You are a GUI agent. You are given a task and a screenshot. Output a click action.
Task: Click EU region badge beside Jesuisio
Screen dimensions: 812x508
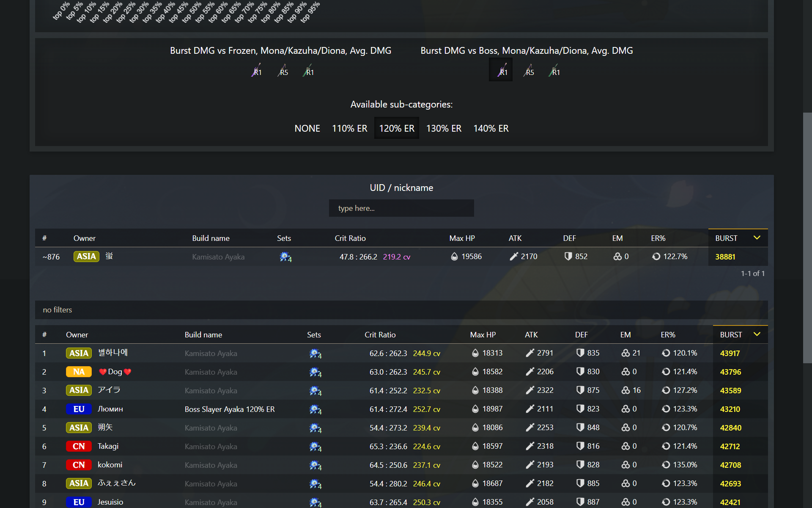[79, 502]
